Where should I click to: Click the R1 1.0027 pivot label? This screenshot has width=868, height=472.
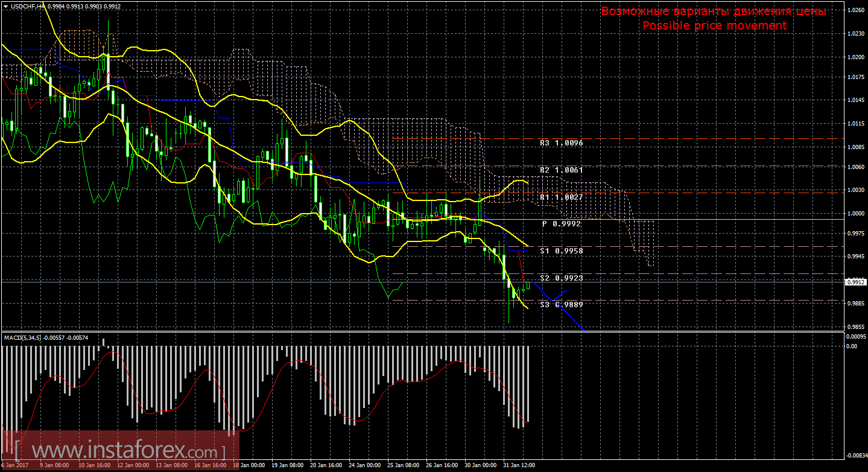point(561,197)
